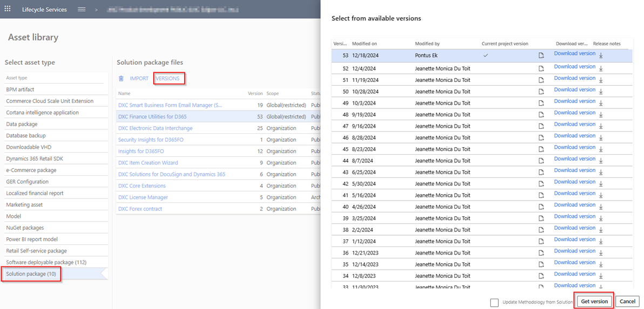Click Download version link for version 44
The image size is (644, 309).
[574, 159]
